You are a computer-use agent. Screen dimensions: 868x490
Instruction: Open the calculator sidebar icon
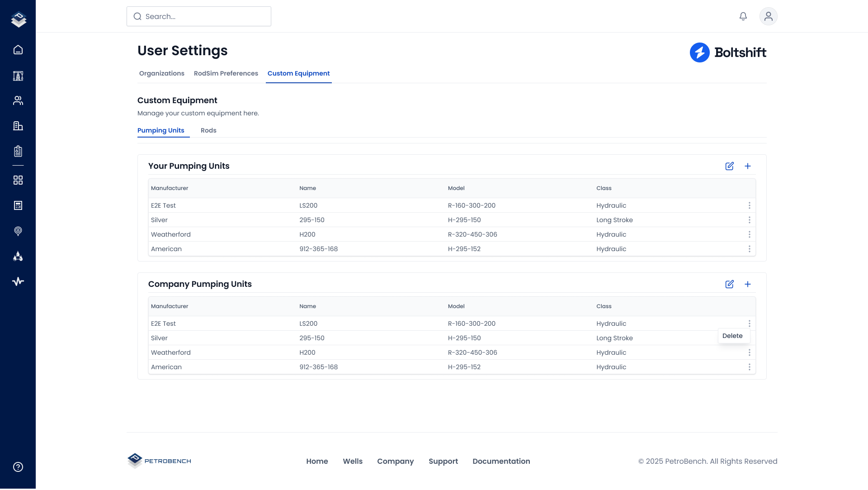point(18,205)
